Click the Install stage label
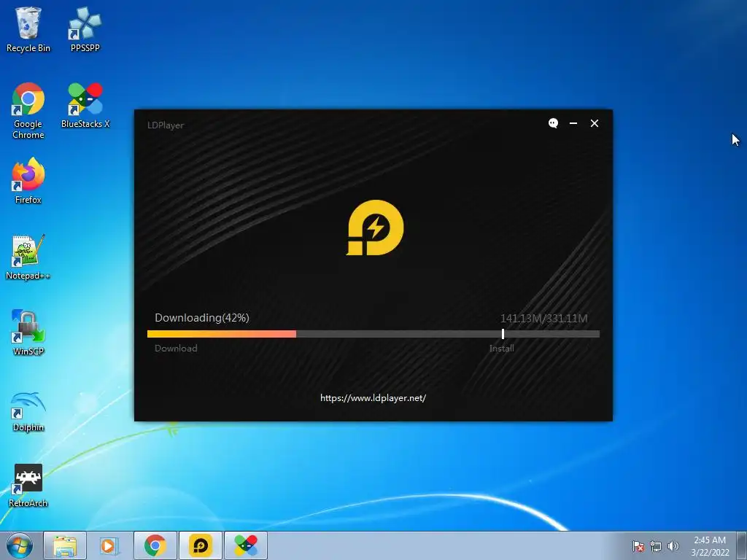 [502, 348]
